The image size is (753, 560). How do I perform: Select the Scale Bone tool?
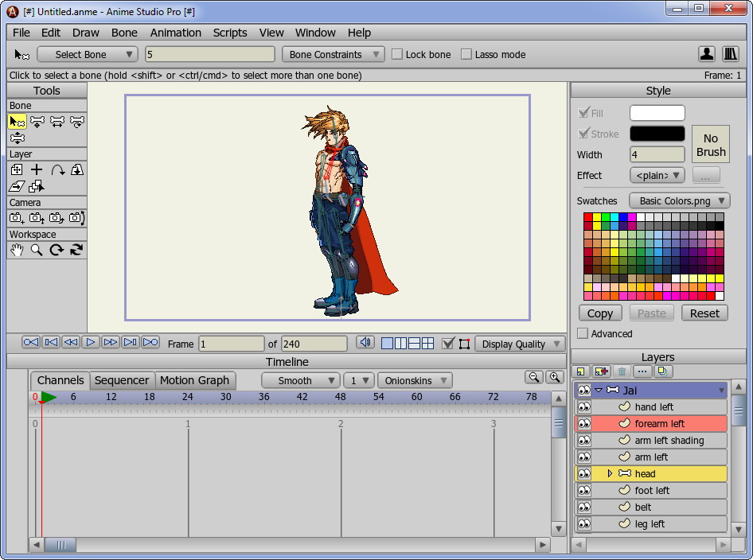coord(57,122)
